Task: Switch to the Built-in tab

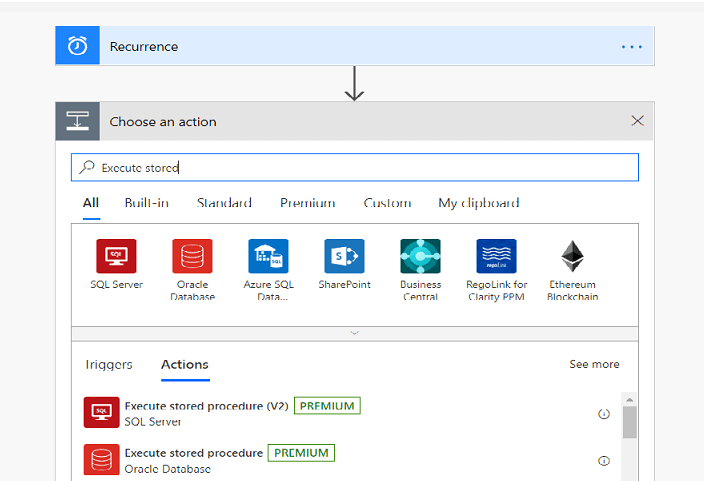Action: coord(147,203)
